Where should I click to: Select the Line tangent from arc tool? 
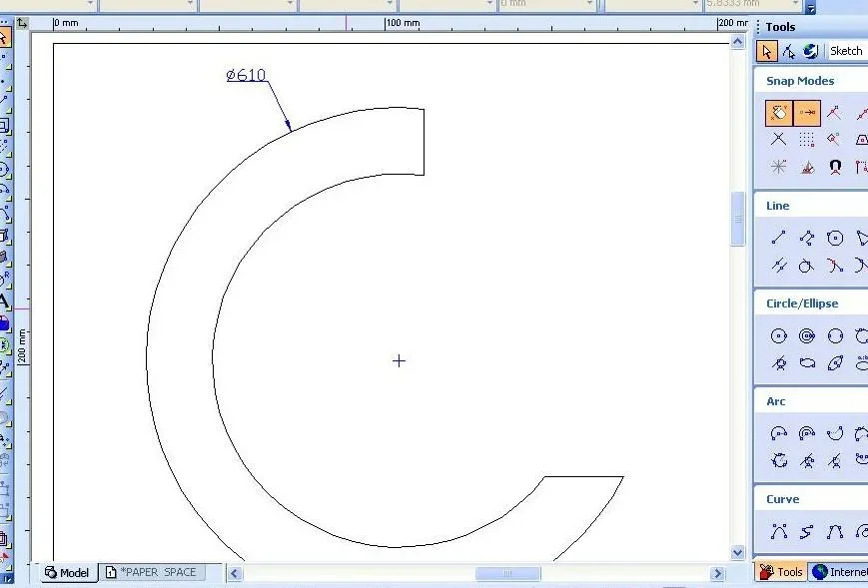(x=835, y=266)
